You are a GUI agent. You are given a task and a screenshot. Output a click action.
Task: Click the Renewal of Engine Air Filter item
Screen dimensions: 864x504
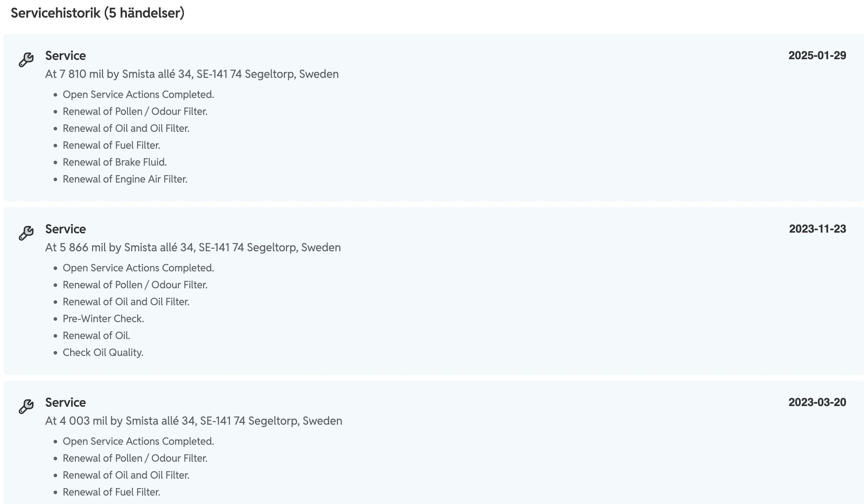point(125,179)
